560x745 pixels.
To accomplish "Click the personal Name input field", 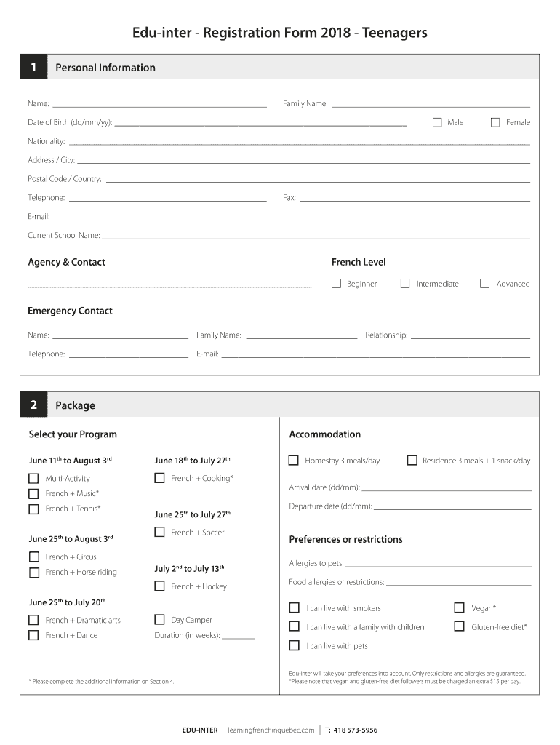I will [159, 103].
